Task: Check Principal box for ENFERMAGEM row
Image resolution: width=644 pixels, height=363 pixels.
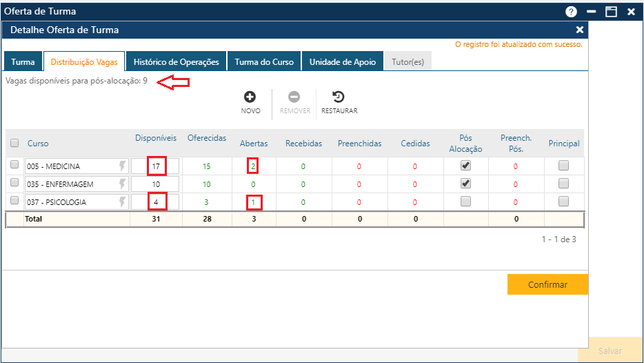Action: pyautogui.click(x=563, y=184)
